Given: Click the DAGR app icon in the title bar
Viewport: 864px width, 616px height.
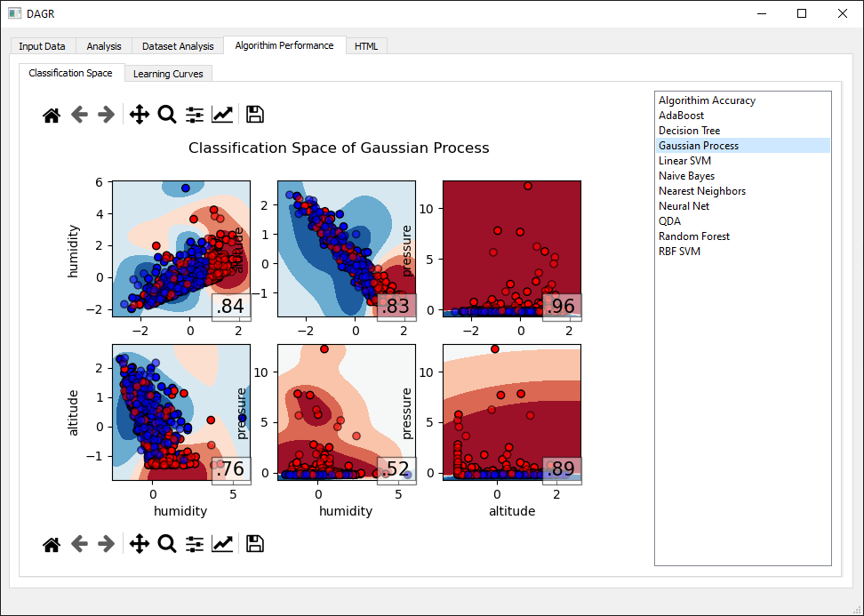Looking at the screenshot, I should pyautogui.click(x=14, y=13).
